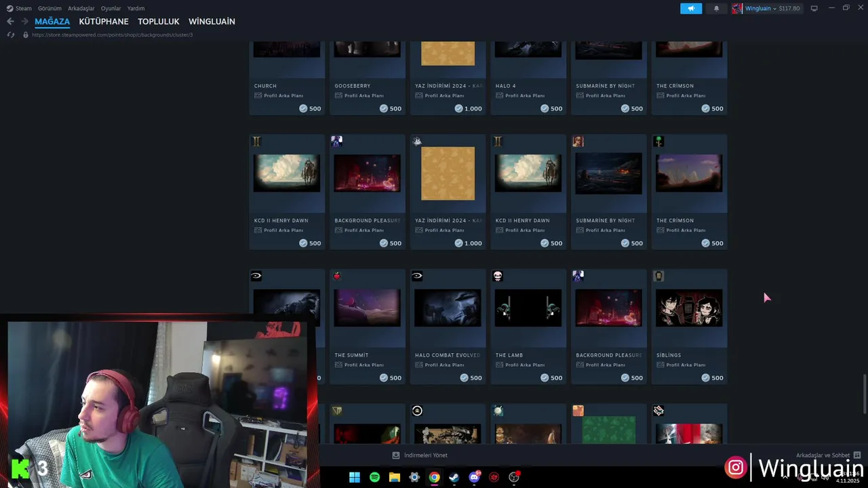
Task: Open Spotify from the taskbar
Action: pos(374,477)
